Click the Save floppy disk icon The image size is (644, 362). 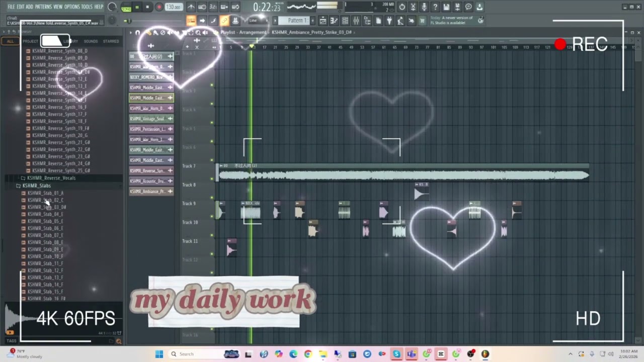click(x=446, y=7)
